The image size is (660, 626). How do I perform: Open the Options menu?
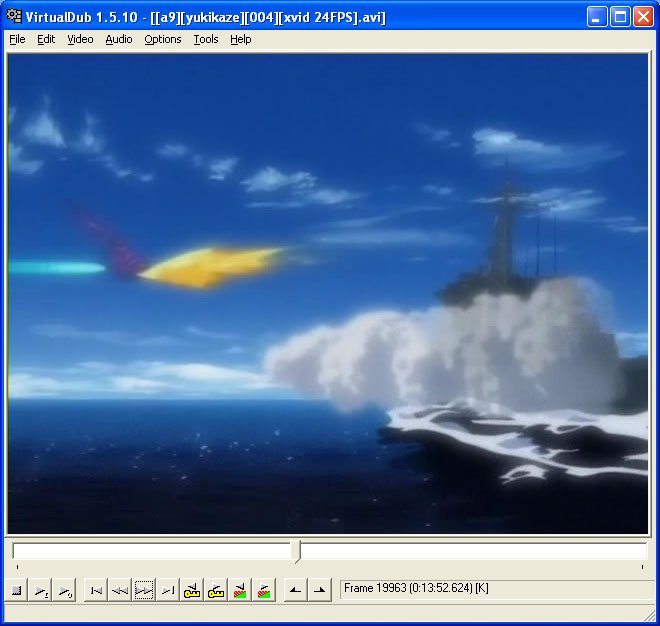coord(163,39)
